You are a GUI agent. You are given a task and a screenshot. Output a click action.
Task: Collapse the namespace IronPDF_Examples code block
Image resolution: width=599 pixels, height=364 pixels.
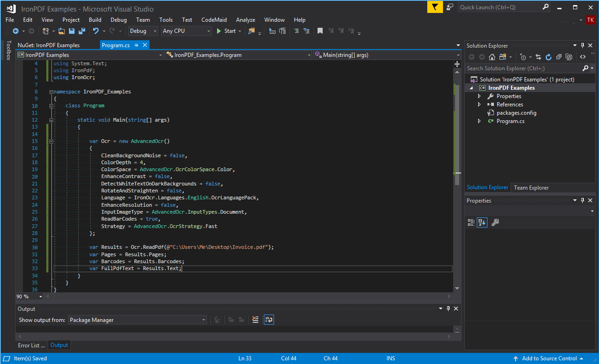[x=51, y=92]
